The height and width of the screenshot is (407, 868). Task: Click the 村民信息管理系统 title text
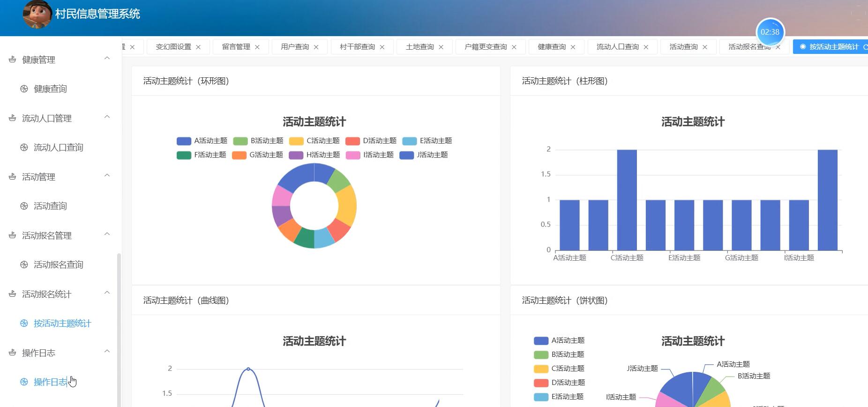pos(97,14)
